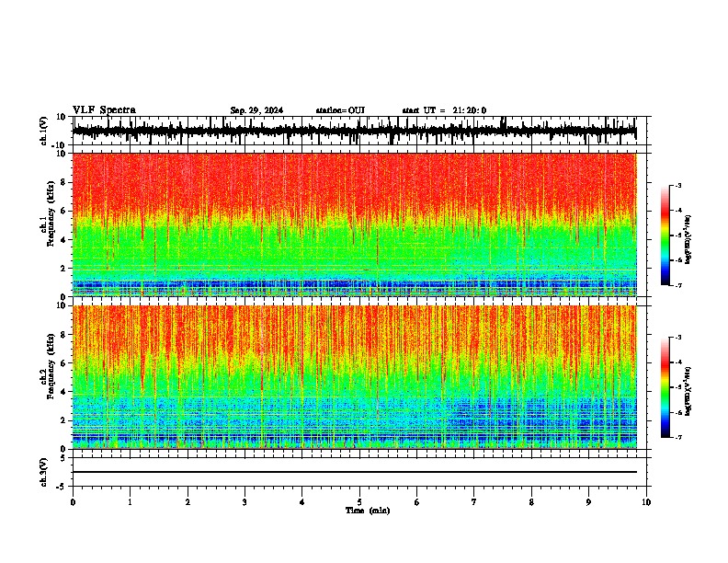Click time axis tick label "9"
728x563 pixels.
click(588, 502)
